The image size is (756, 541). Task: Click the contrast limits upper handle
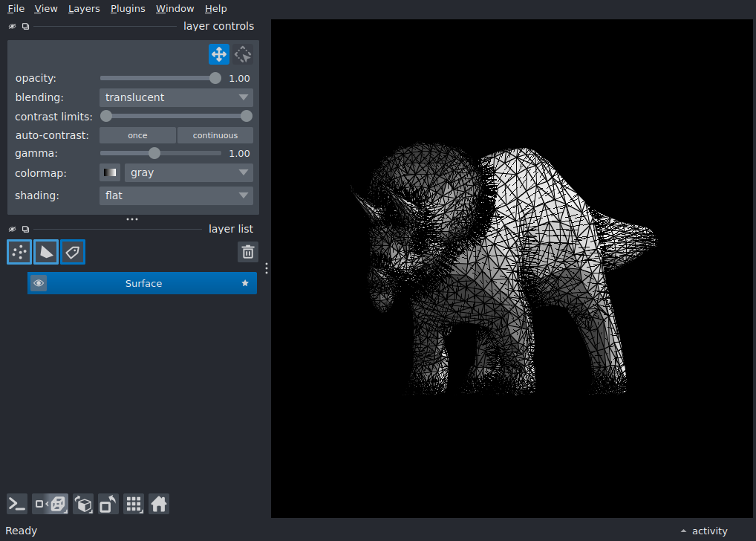click(x=247, y=116)
